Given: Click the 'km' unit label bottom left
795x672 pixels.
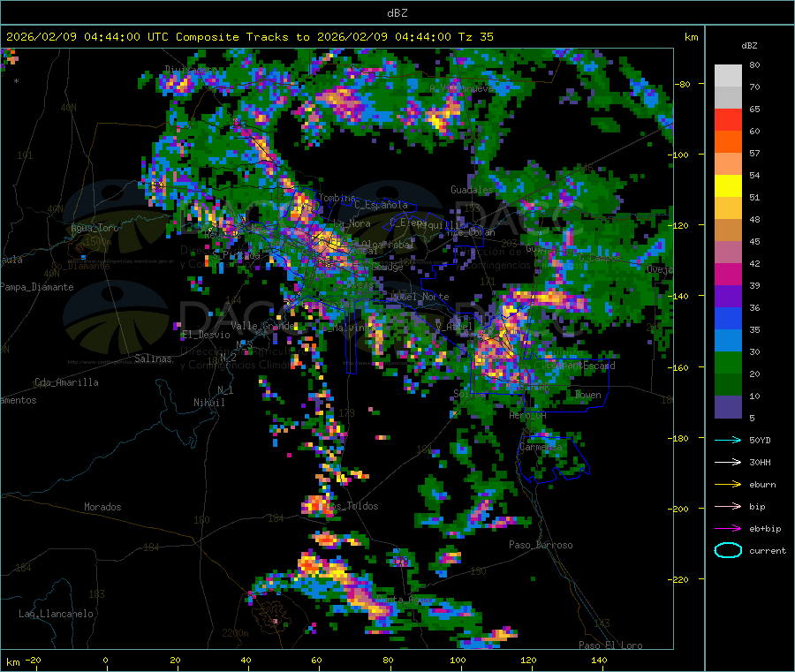Looking at the screenshot, I should pyautogui.click(x=12, y=662).
